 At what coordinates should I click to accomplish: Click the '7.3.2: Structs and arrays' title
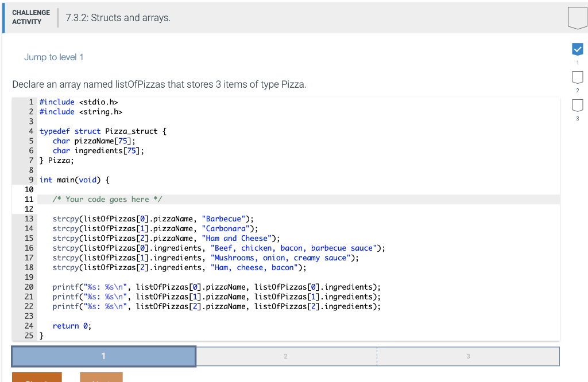118,18
